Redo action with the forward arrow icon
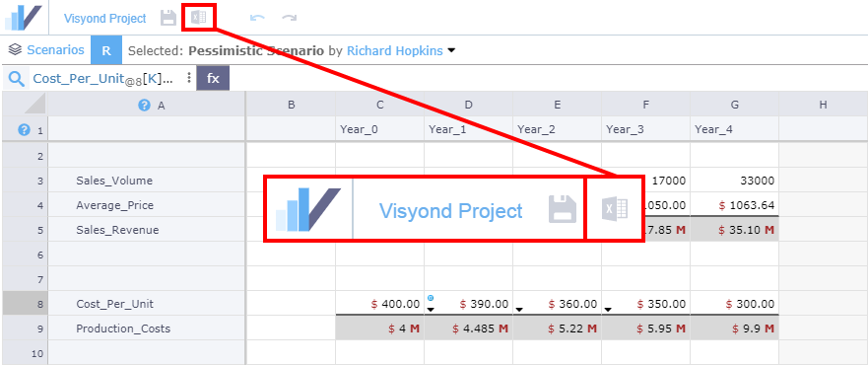The height and width of the screenshot is (365, 868). click(290, 18)
